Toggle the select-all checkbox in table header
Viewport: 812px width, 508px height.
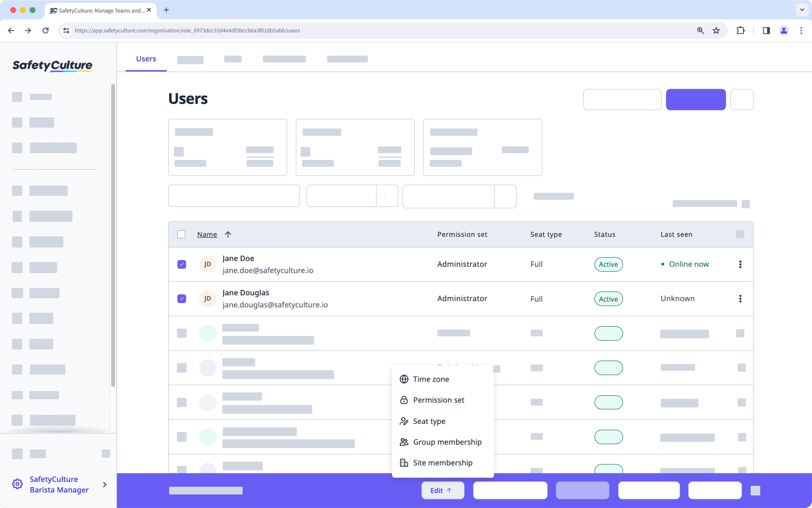(181, 234)
